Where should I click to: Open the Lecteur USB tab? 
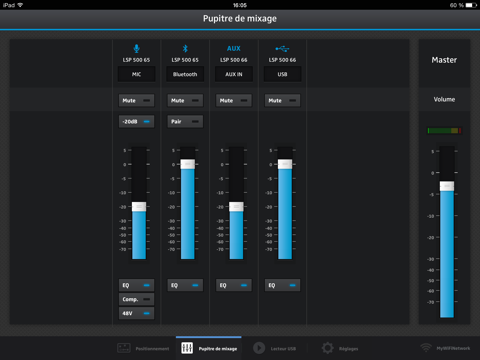(274, 348)
